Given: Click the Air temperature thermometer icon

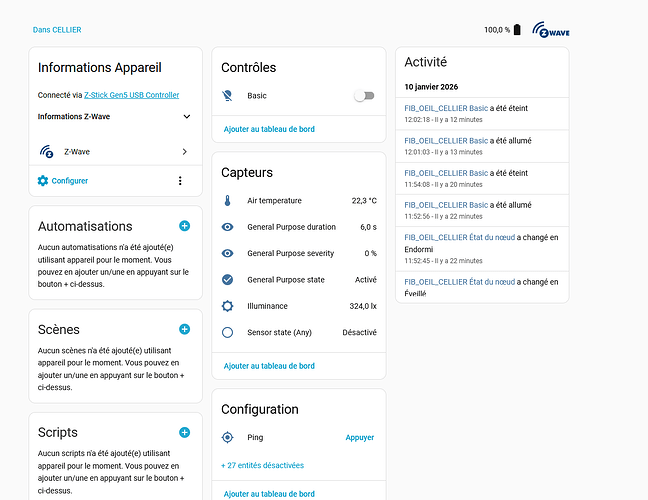Looking at the screenshot, I should [x=227, y=200].
